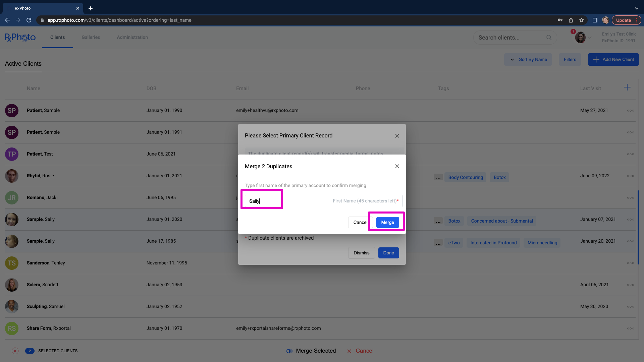
Task: Open three-dot menu for Rosie Rhytid row
Action: (630, 176)
